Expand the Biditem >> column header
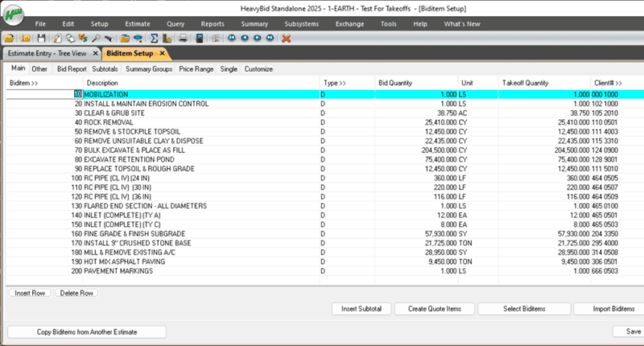Screen dimensions: 644x346 click(x=24, y=83)
